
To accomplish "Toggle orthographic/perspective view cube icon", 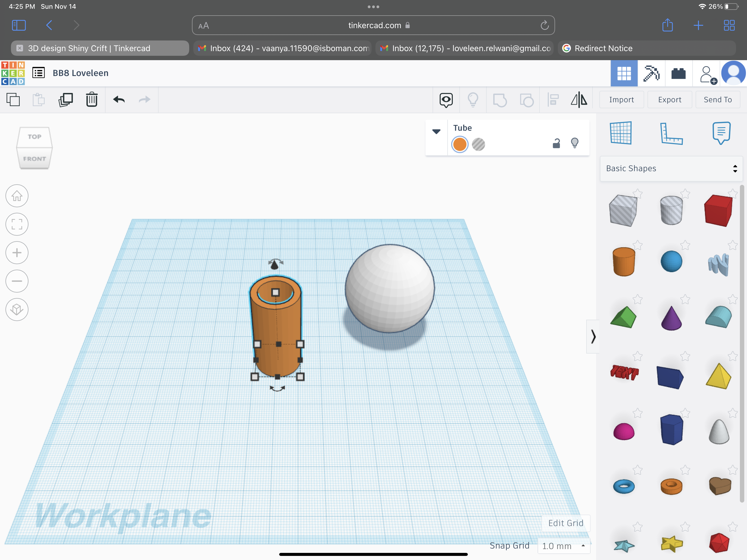I will click(x=17, y=309).
